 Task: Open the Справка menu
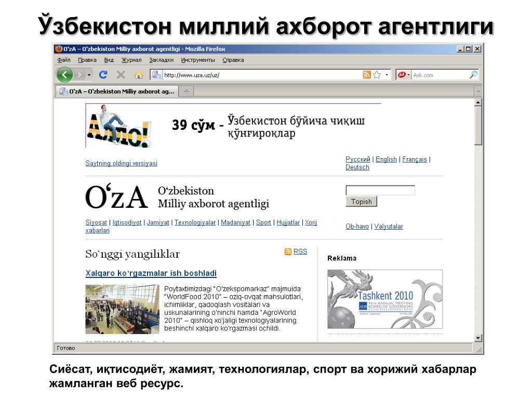click(233, 60)
